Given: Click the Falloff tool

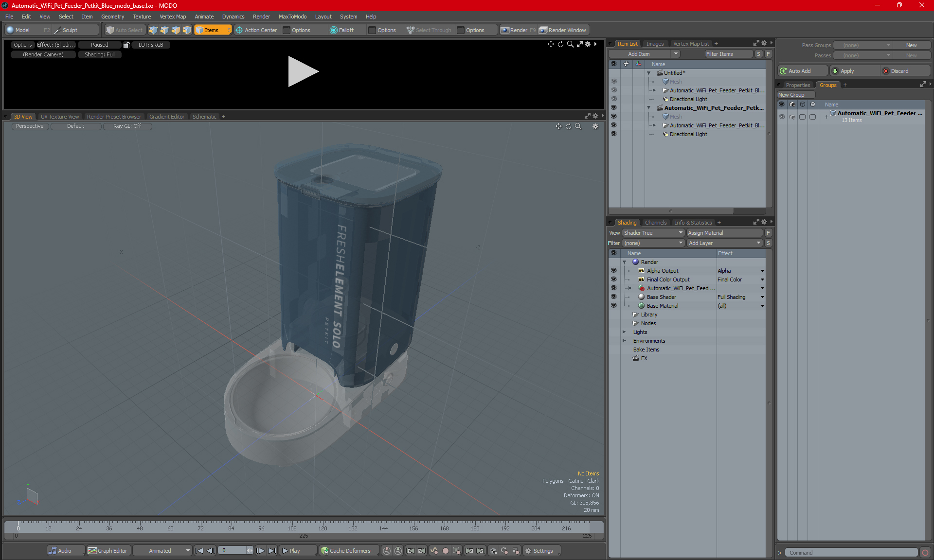Looking at the screenshot, I should pyautogui.click(x=342, y=30).
